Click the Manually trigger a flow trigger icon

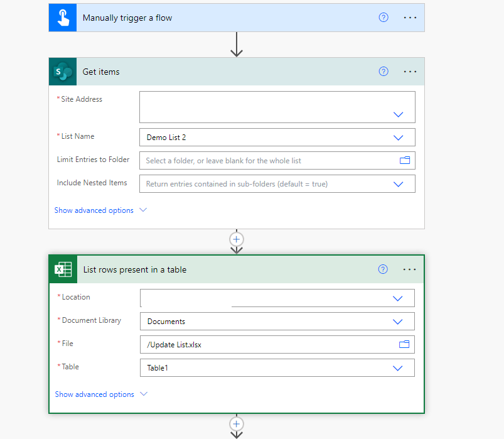pos(62,17)
